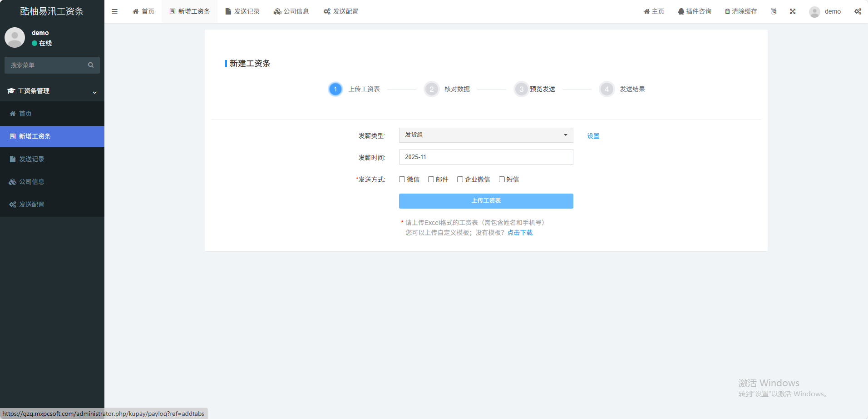Click the fullscreen expand icon in top bar
The width and height of the screenshot is (868, 419).
click(793, 11)
